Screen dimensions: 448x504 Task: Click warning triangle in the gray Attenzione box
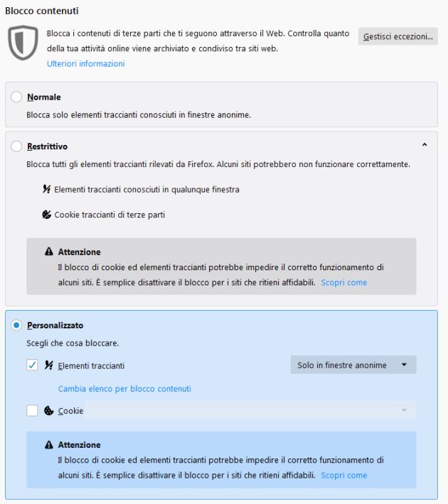tap(48, 252)
